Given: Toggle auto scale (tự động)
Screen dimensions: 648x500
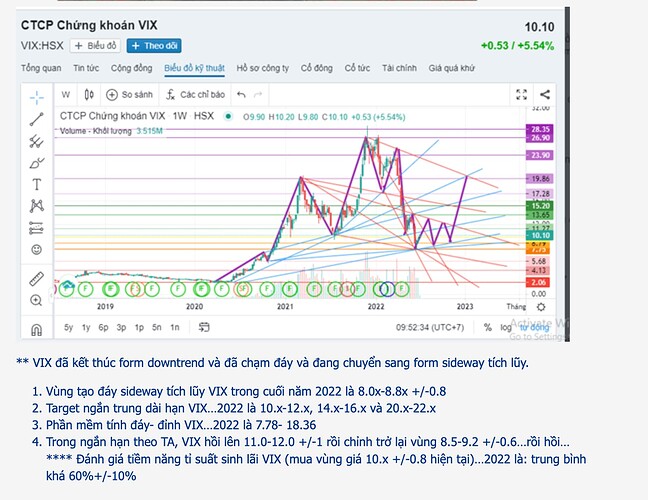Looking at the screenshot, I should tap(532, 327).
